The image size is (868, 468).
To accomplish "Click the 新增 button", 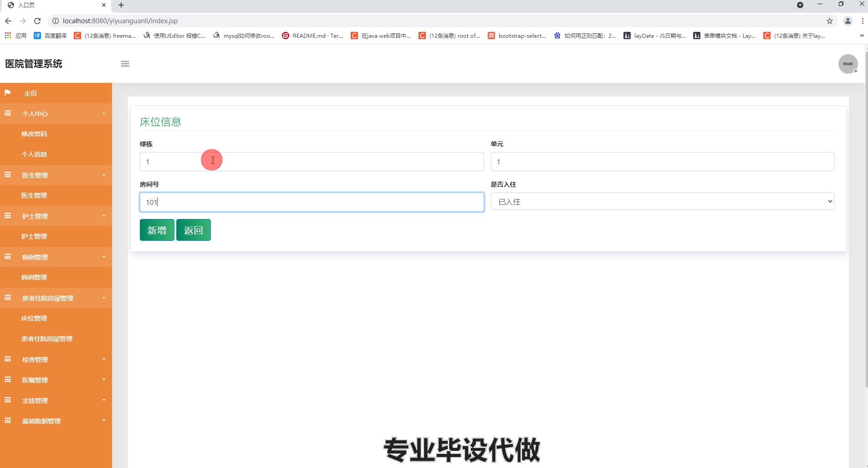I will tap(157, 230).
